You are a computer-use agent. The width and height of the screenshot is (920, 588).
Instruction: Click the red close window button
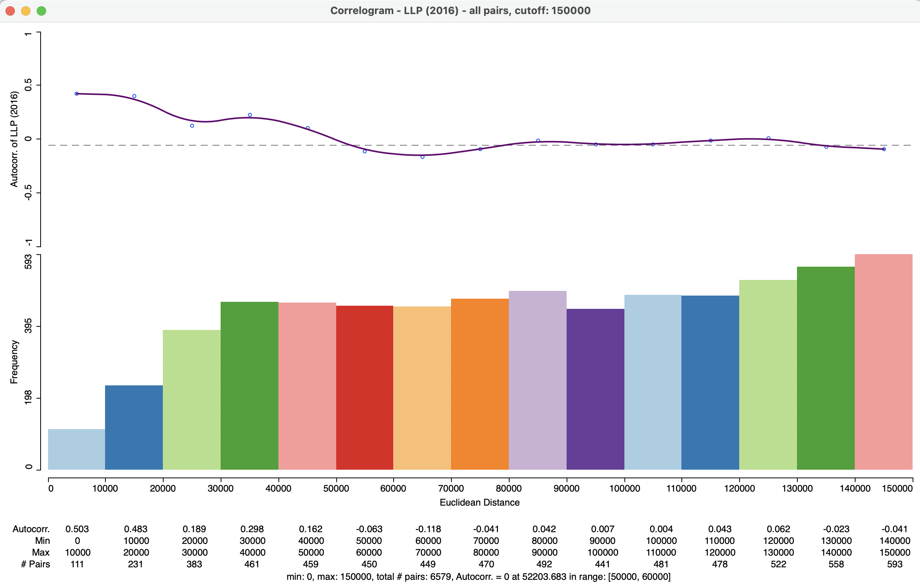(10, 11)
